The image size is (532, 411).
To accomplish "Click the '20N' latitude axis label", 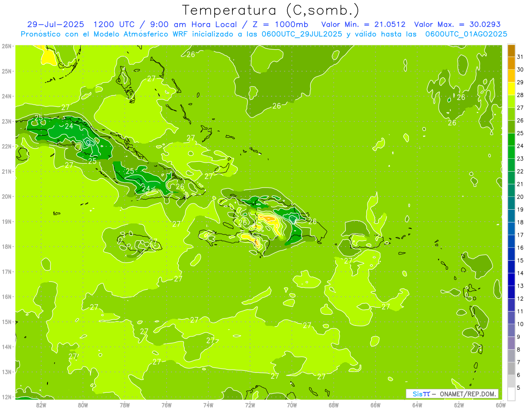I will (7, 196).
